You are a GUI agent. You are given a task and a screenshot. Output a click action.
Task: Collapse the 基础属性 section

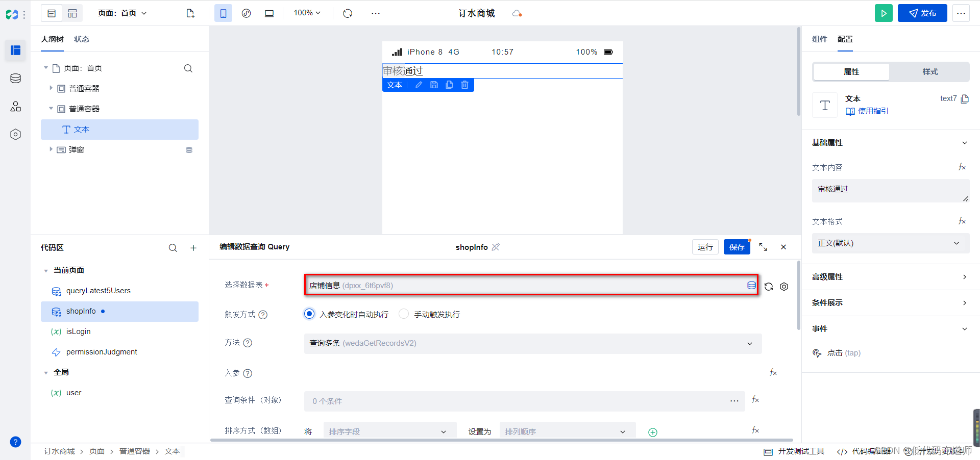coord(891,143)
